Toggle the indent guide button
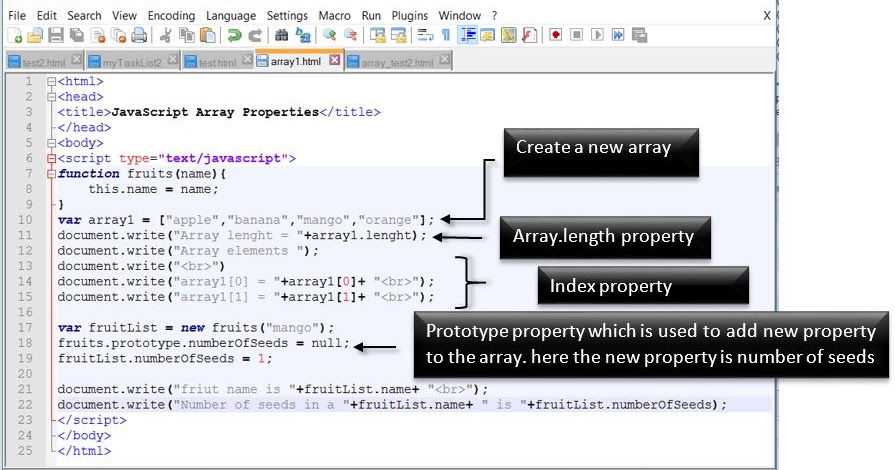Screen dimensions: 895x470 coord(468,35)
